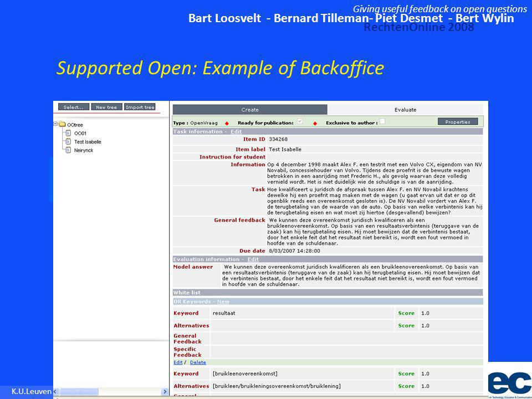Click the New tree button
The width and height of the screenshot is (532, 399).
pyautogui.click(x=106, y=107)
